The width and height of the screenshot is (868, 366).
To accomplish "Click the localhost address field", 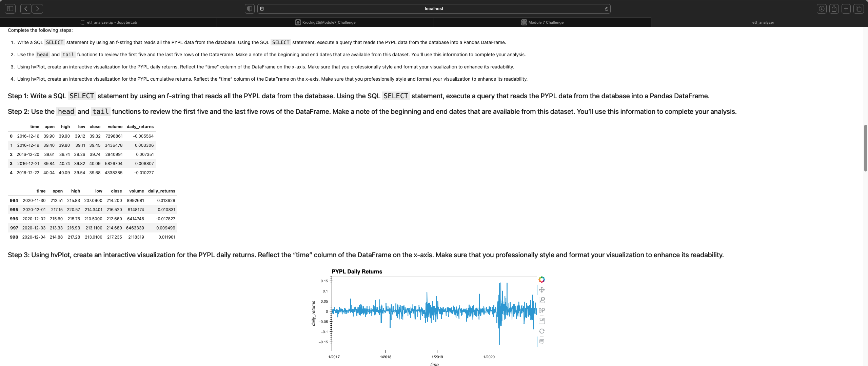I will (434, 9).
